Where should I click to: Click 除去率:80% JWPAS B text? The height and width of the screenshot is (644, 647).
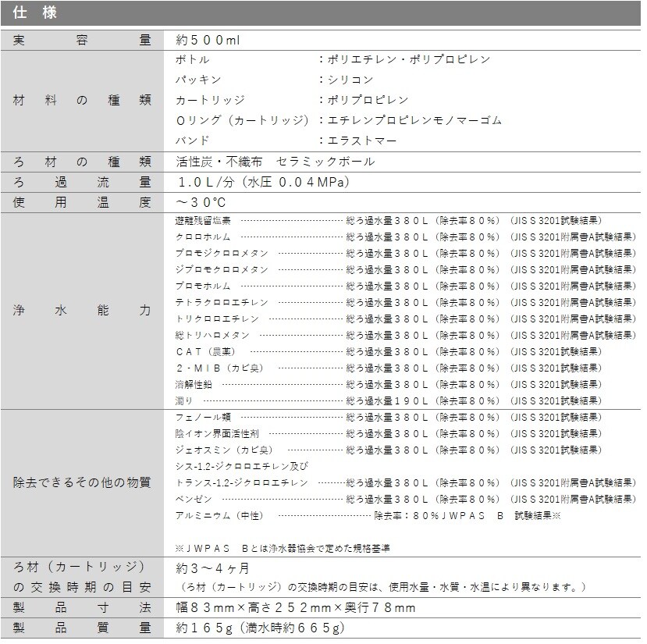[x=439, y=516]
